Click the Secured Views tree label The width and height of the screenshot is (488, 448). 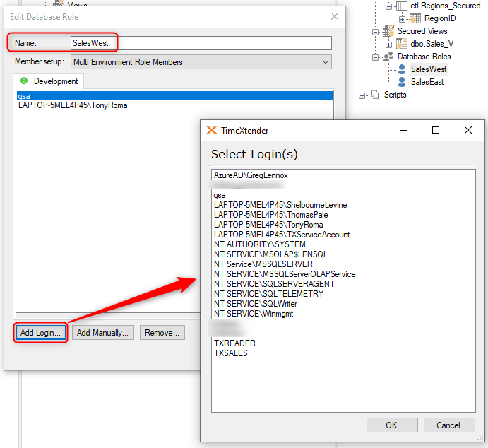click(x=422, y=31)
